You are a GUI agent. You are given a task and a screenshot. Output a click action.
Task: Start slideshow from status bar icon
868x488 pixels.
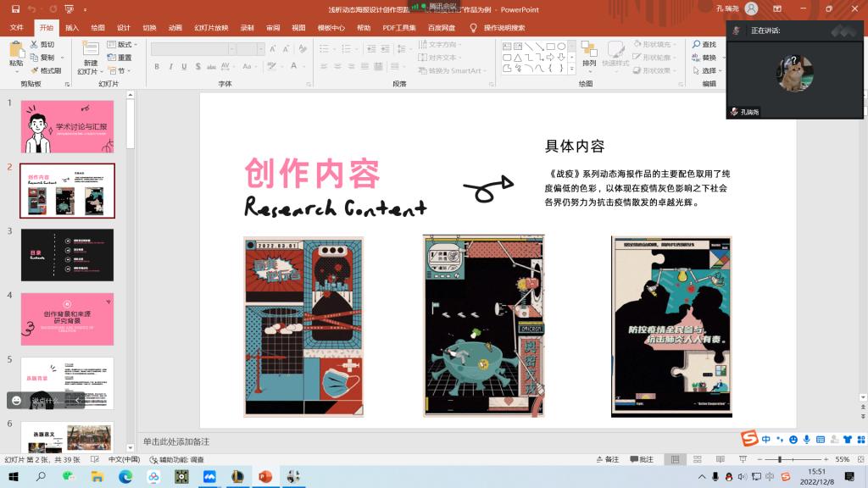(742, 459)
